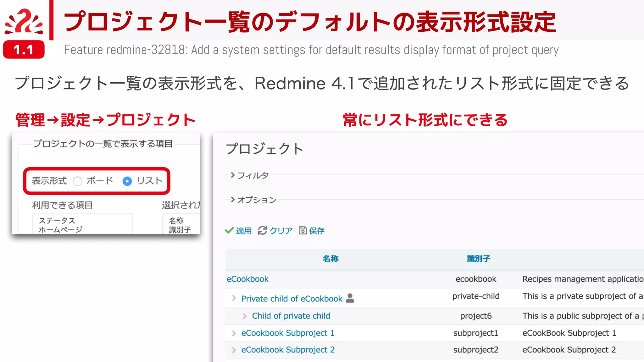Screen dimensions: 644x362
Task: Click the green checkmark apply icon
Action: [x=229, y=230]
